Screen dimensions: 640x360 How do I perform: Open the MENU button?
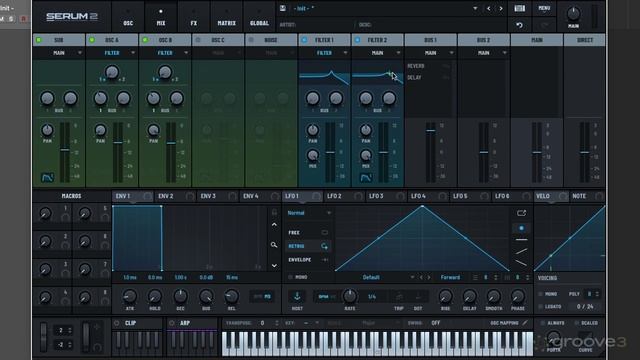[x=544, y=8]
